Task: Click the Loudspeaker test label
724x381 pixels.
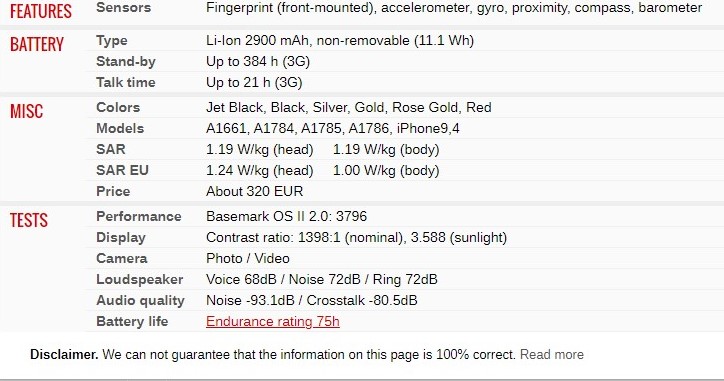Action: point(139,279)
